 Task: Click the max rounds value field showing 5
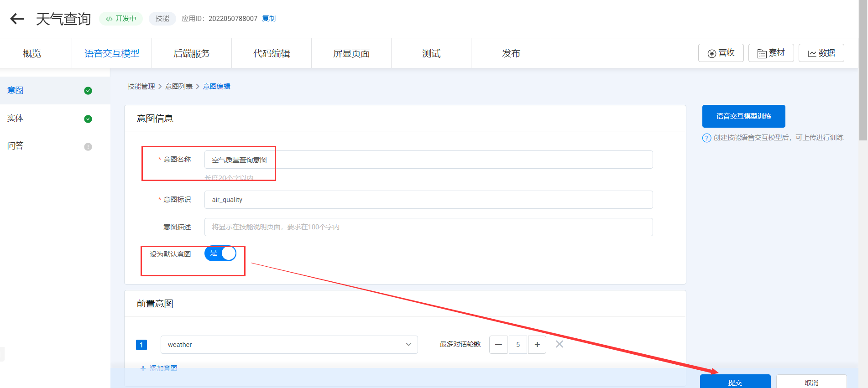[518, 345]
